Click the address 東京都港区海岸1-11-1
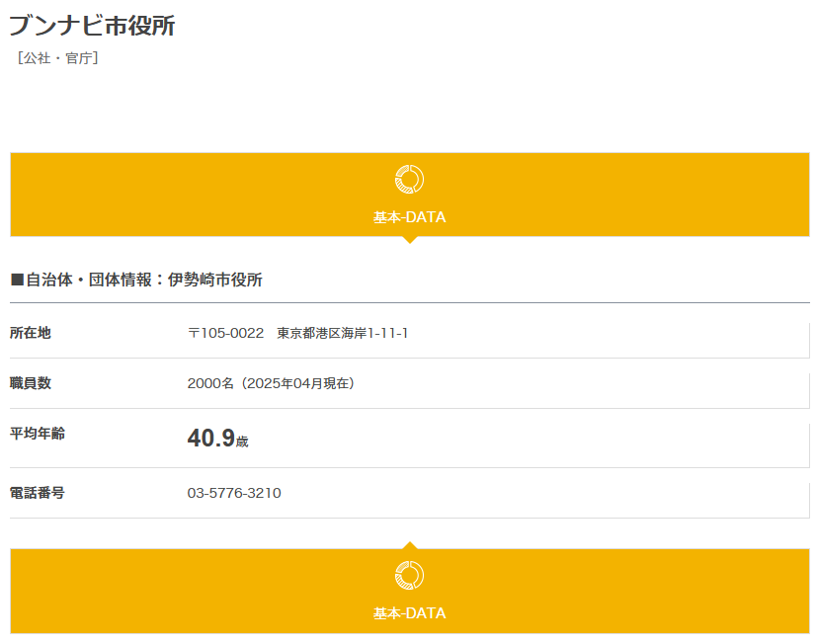This screenshot has width=818, height=644. click(343, 334)
